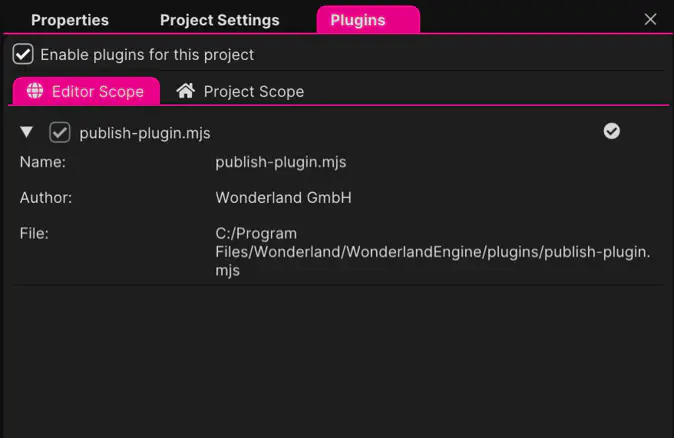The image size is (674, 438).
Task: Disable the publish-plugin.mjs plugin checkbox
Action: pyautogui.click(x=60, y=132)
